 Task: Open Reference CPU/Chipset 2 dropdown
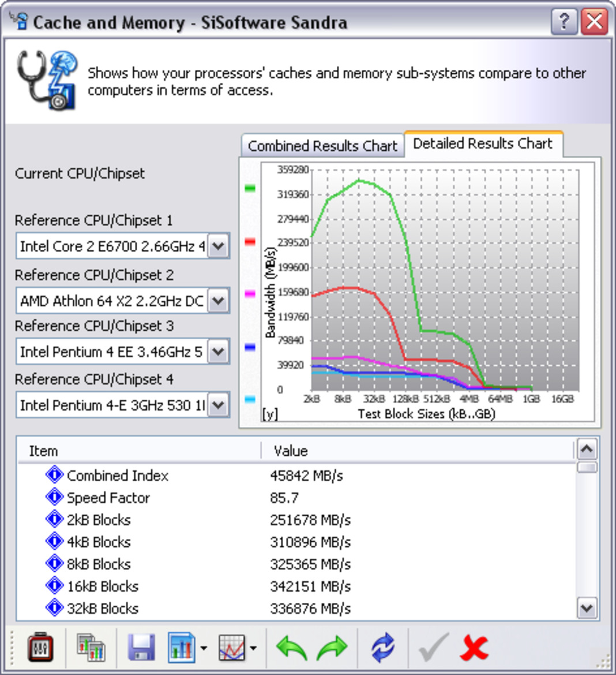point(218,301)
